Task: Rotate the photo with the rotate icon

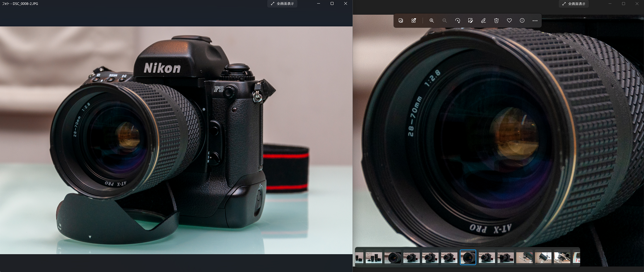Action: tap(458, 21)
